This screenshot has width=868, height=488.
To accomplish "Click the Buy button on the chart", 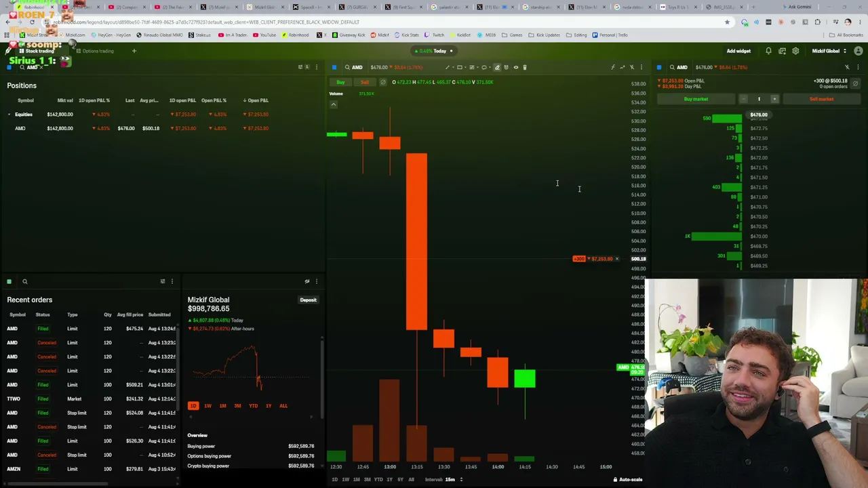I will coord(340,82).
